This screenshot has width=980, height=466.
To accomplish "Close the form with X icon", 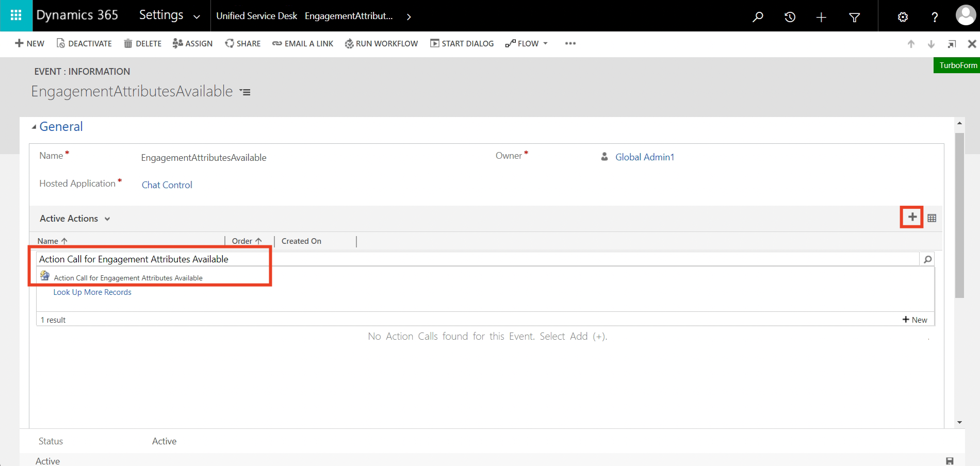I will [972, 44].
